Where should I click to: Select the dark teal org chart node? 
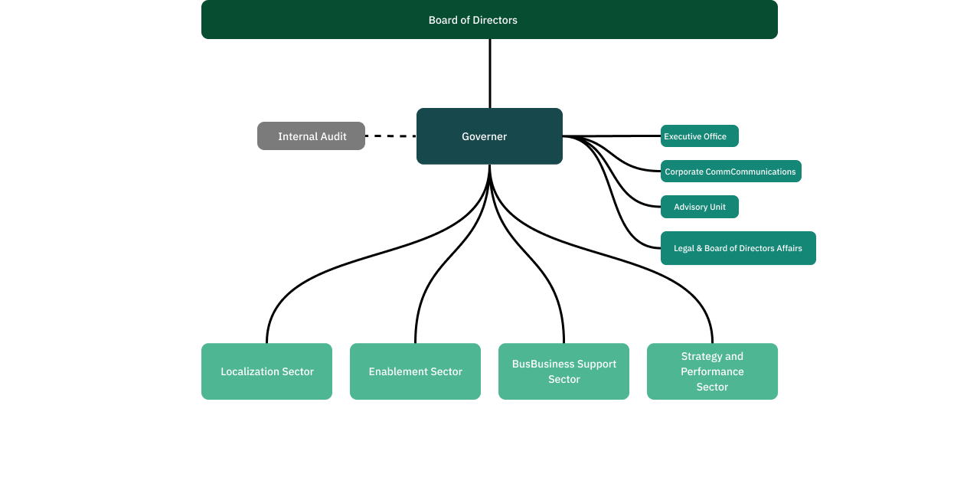pos(489,136)
